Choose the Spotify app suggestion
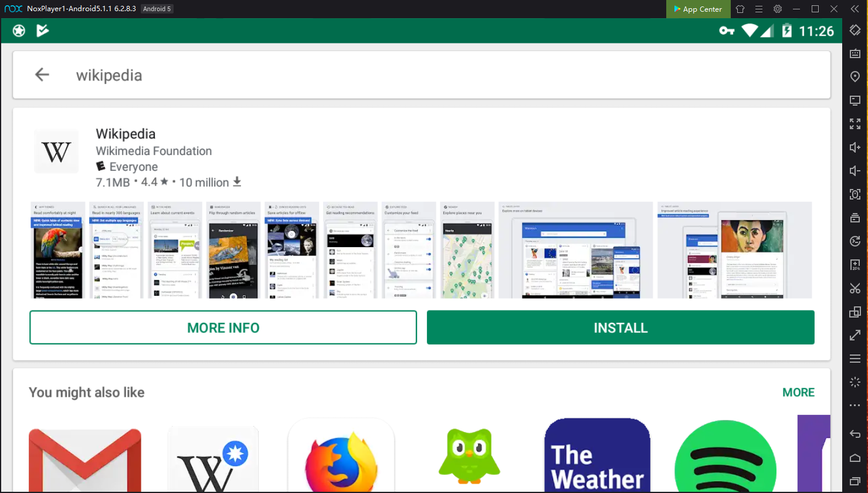 click(x=725, y=458)
